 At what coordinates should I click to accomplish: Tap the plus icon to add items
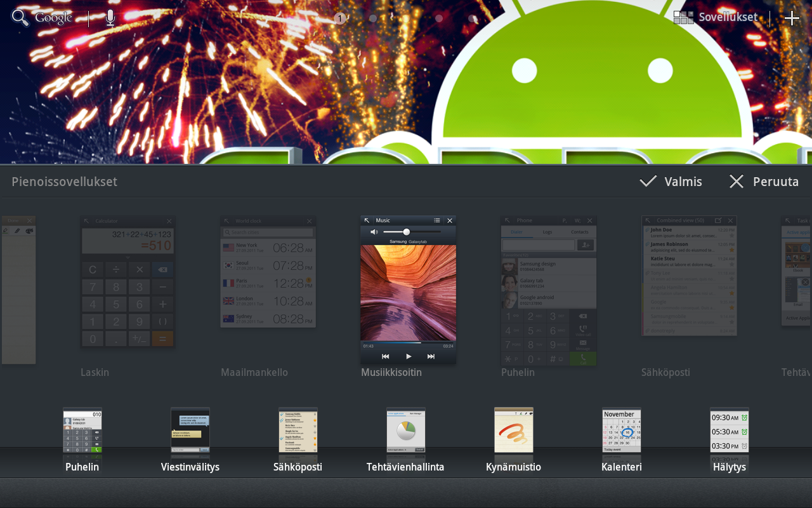(x=792, y=18)
